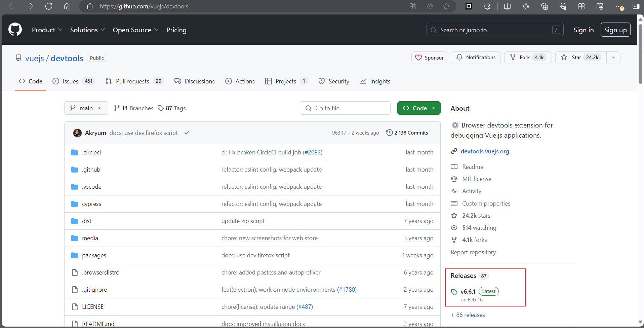Open browser extensions puzzle icon
The image size is (644, 328).
pyautogui.click(x=487, y=6)
